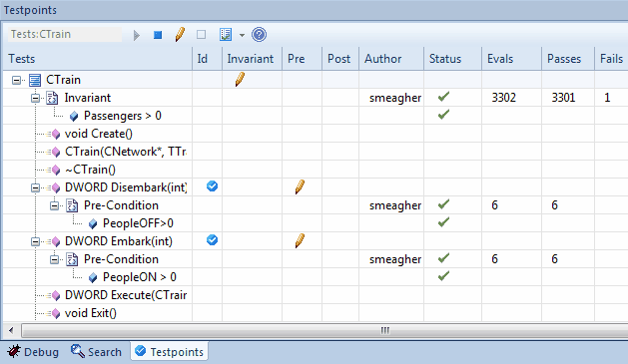Click the Author column header
The width and height of the screenshot is (628, 364).
click(391, 59)
